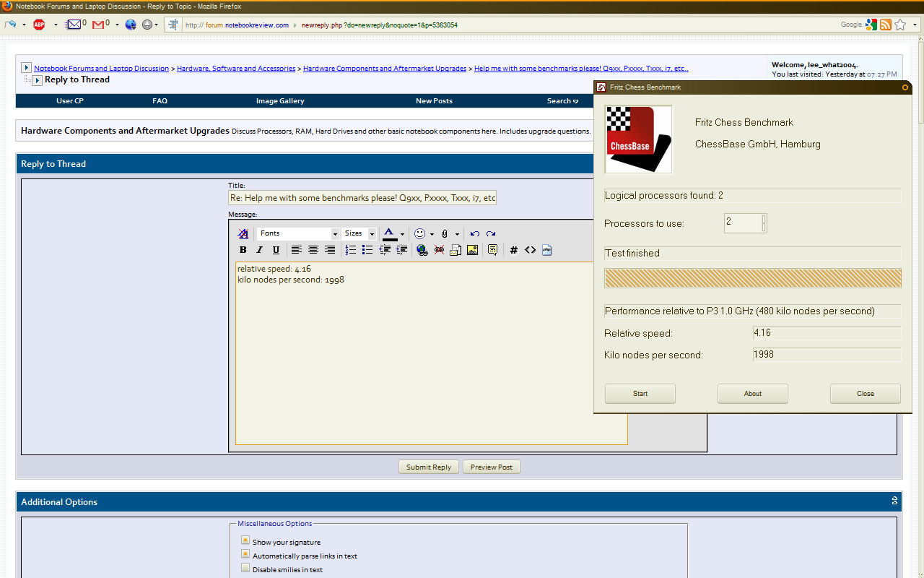Viewport: 924px width, 578px height.
Task: Bookmark this page with the star icon
Action: pyautogui.click(x=900, y=25)
